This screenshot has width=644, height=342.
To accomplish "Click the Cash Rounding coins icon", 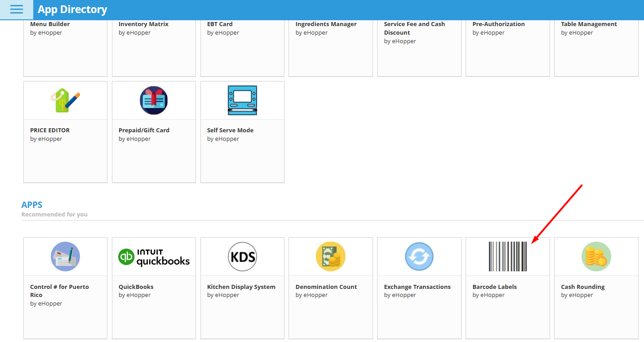I will (596, 256).
